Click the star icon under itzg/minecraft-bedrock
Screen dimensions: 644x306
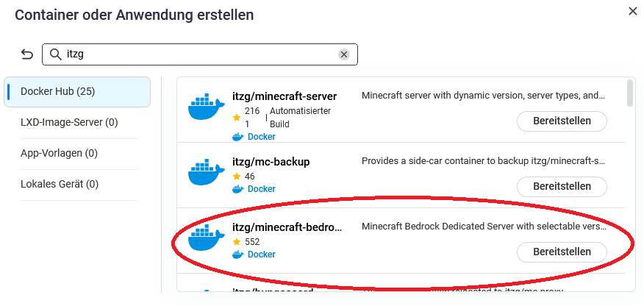pos(237,241)
